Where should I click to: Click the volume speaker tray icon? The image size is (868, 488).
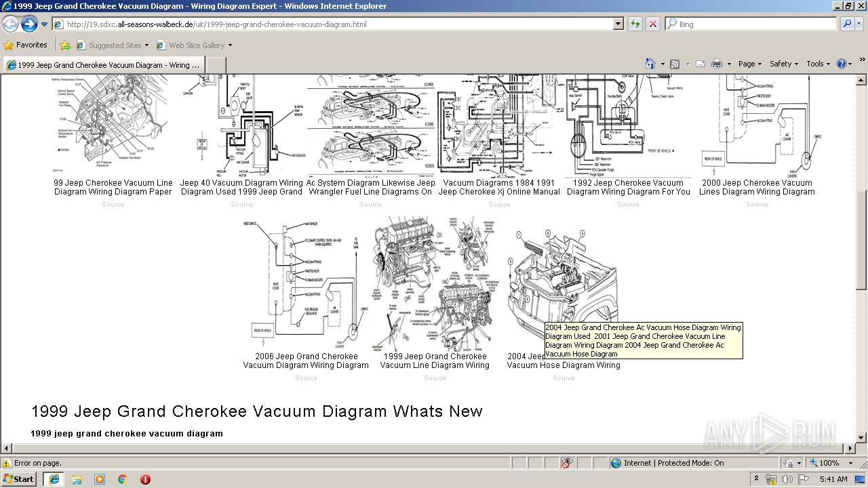pos(787,479)
